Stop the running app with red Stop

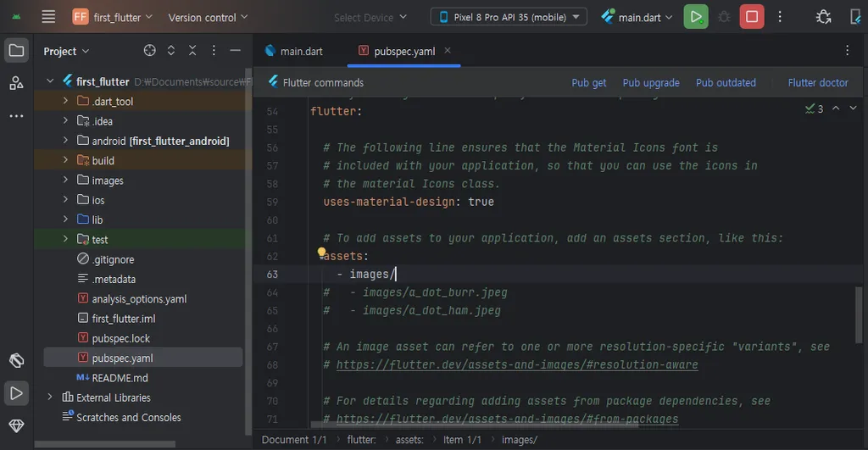[x=752, y=17]
